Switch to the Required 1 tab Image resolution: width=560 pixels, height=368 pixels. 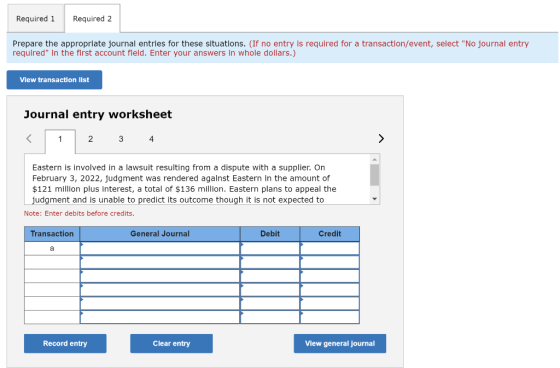point(35,19)
